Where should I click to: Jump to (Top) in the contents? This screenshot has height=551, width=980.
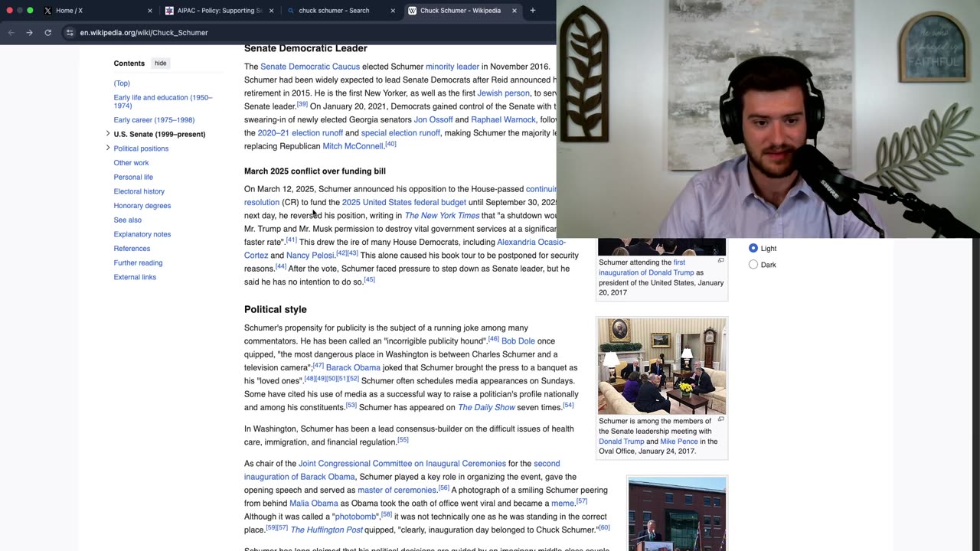coord(122,83)
